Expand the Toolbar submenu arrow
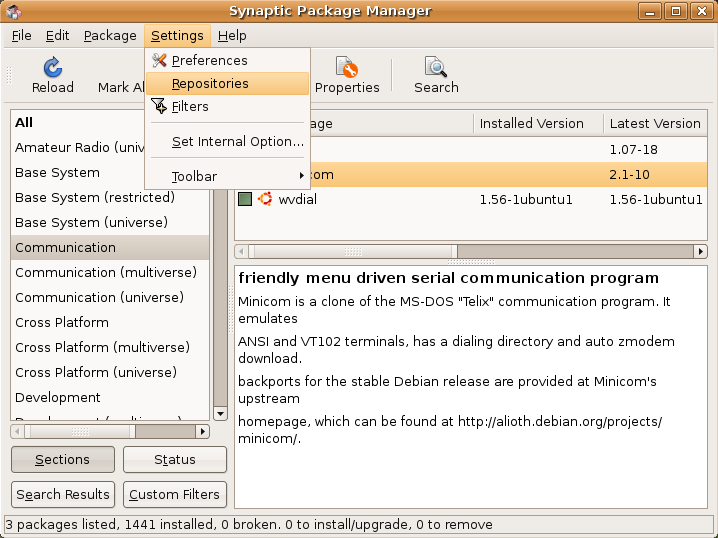Viewport: 718px width, 538px height. point(301,176)
